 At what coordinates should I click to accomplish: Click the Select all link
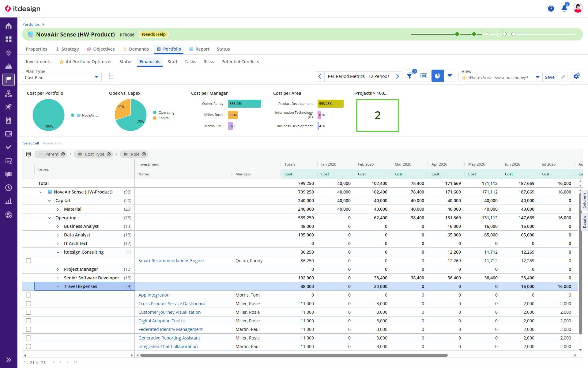pyautogui.click(x=31, y=143)
